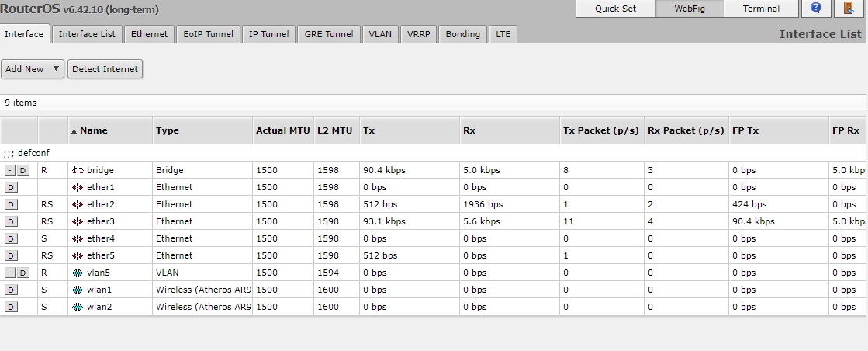Click the 9 items count label

coord(21,103)
